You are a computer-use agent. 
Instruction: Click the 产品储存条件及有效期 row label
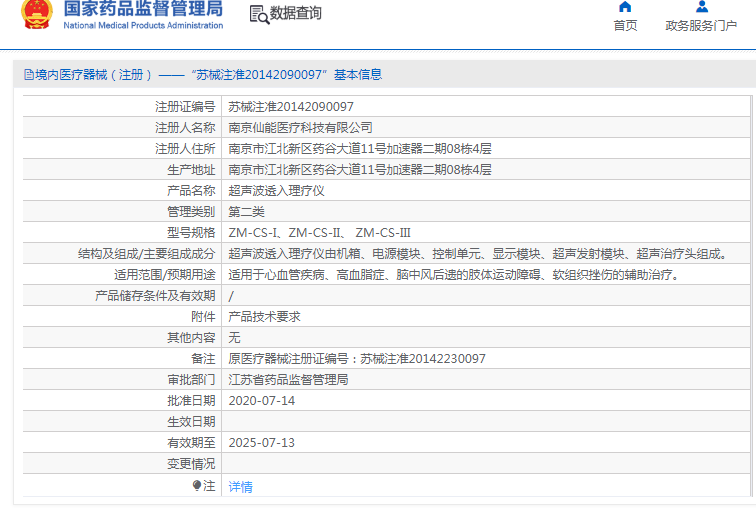coord(155,295)
